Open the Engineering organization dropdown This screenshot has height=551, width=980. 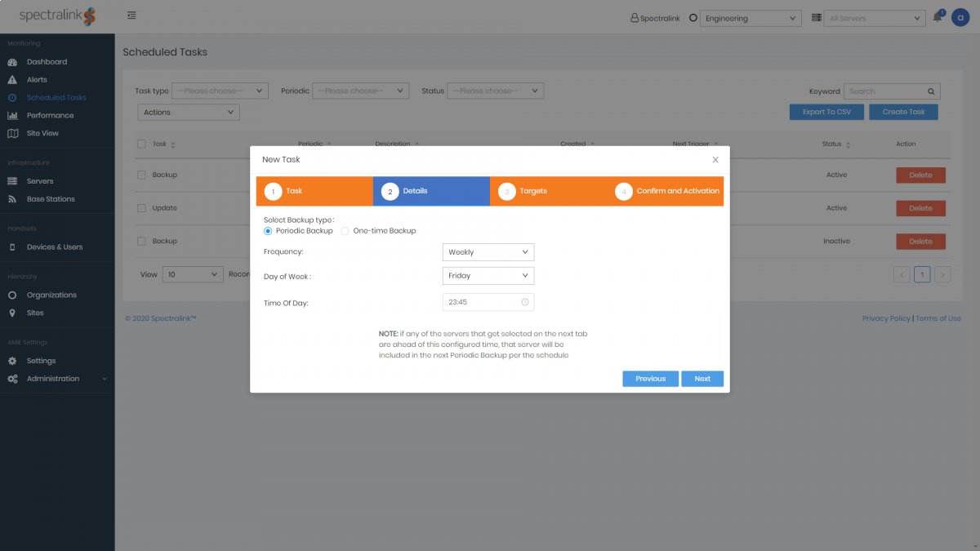point(751,17)
